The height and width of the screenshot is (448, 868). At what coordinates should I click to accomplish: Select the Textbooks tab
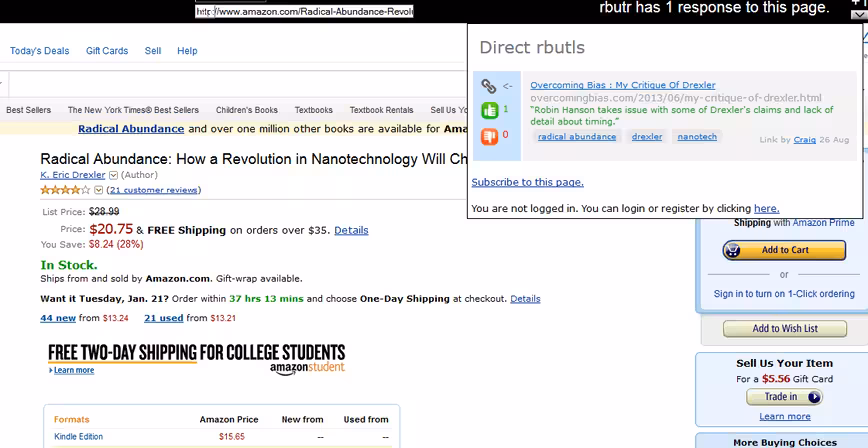(x=313, y=110)
